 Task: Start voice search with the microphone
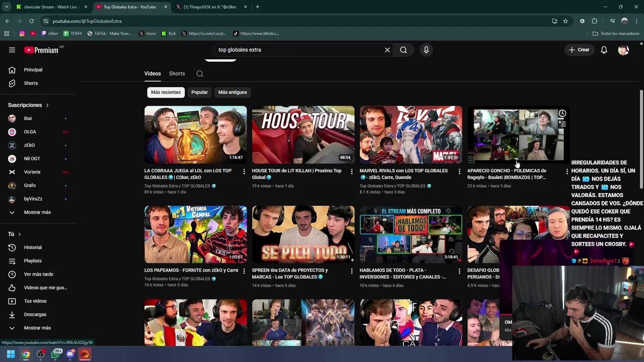click(x=426, y=50)
